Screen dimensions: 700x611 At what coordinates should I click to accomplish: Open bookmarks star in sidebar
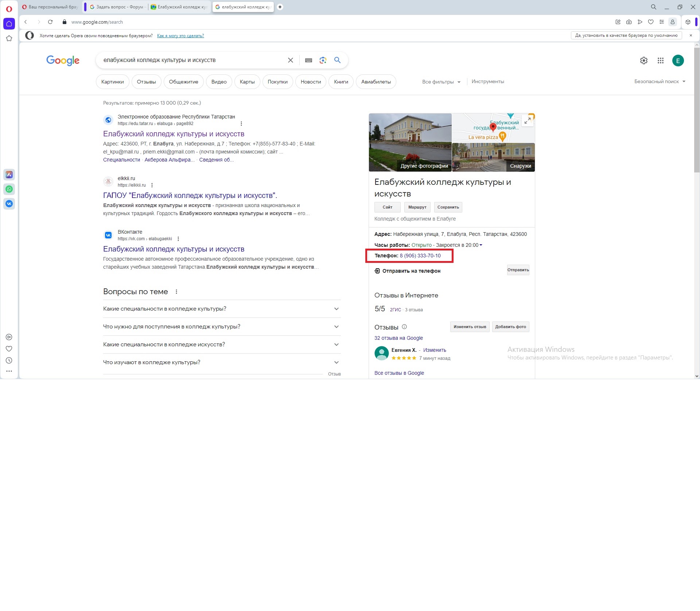tap(9, 38)
